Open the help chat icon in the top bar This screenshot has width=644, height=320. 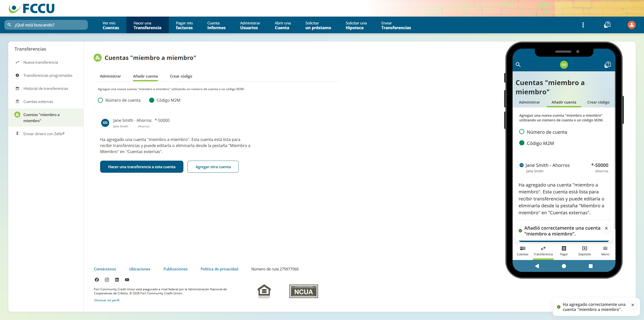tap(607, 25)
